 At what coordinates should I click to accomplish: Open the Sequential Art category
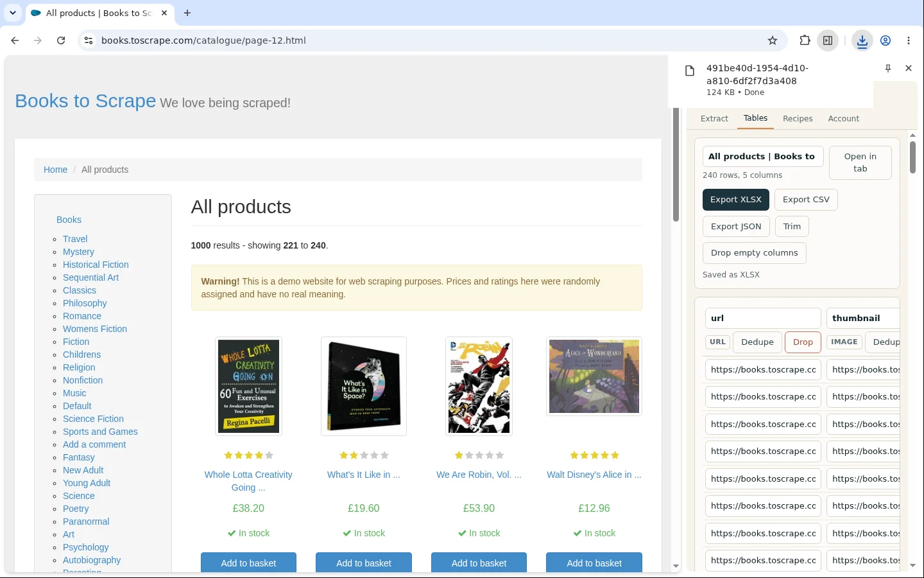[90, 277]
